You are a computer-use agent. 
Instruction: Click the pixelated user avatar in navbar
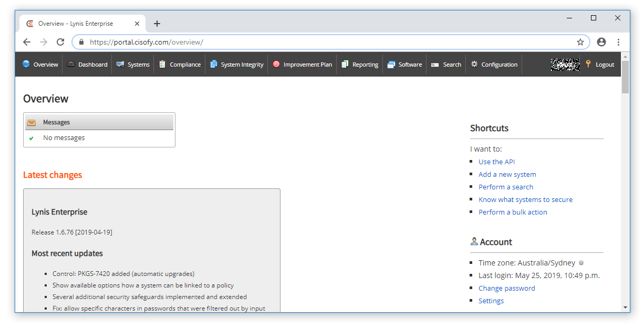tap(565, 64)
